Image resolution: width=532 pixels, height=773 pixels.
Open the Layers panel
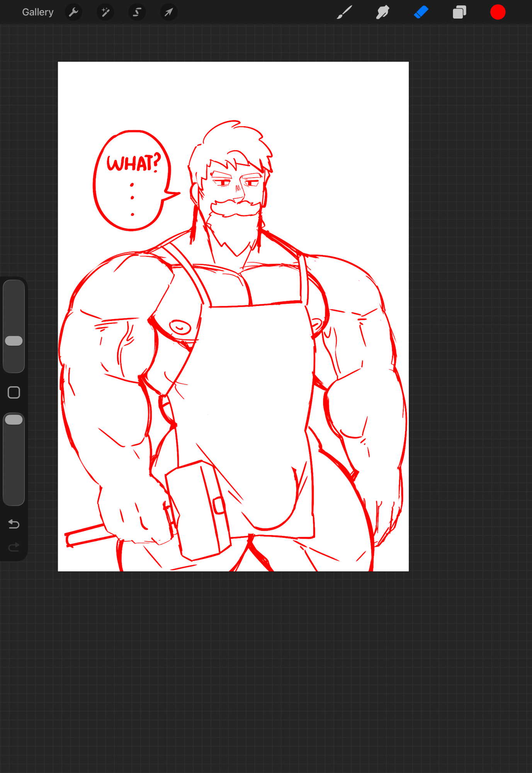[459, 12]
